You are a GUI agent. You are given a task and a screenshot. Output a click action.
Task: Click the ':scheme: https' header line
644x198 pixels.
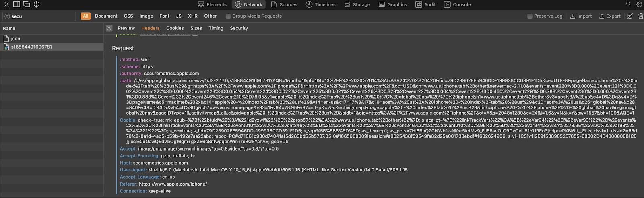(136, 67)
